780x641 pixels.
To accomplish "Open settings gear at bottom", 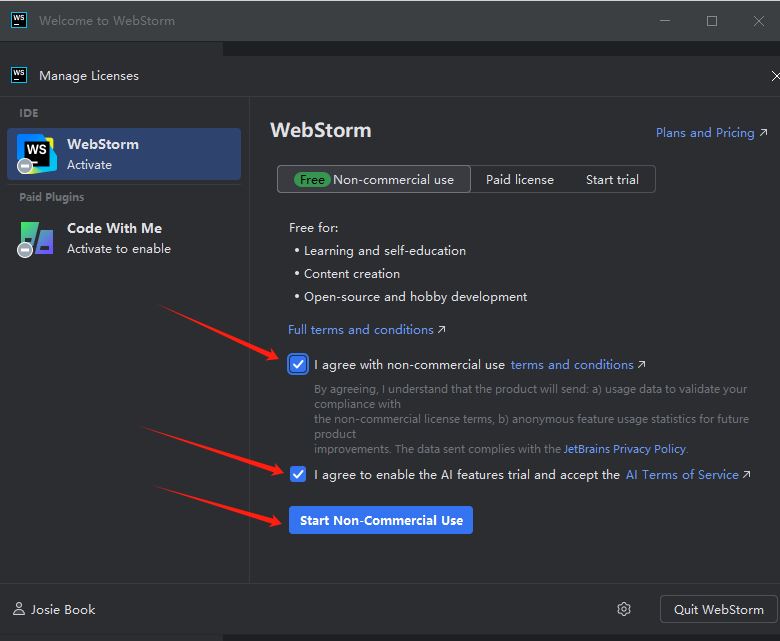I will [624, 609].
